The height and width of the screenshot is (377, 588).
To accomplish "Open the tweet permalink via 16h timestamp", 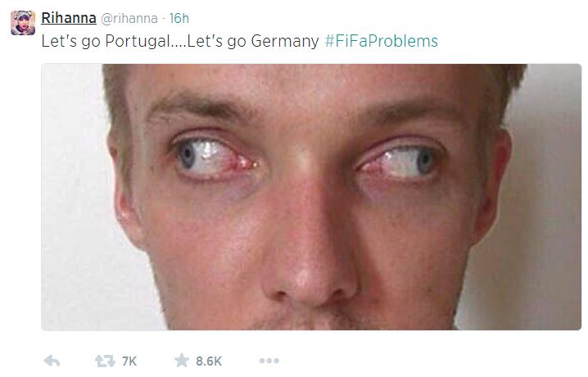I will point(179,18).
